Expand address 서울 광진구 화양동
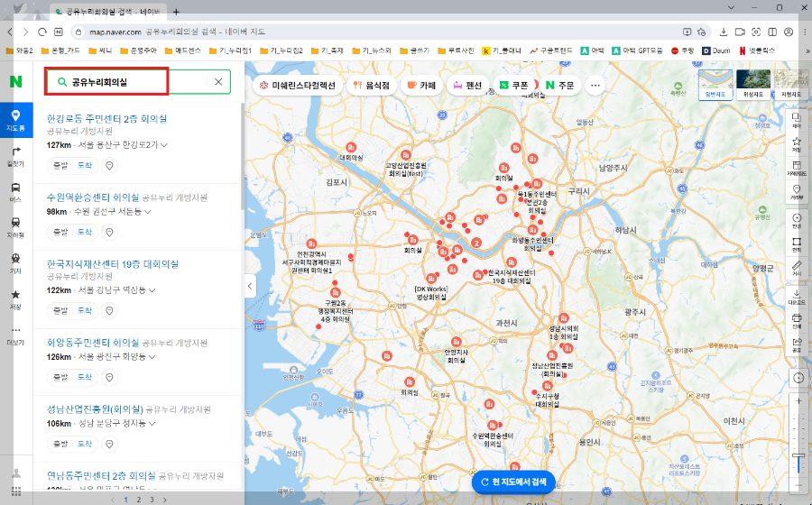This screenshot has width=812, height=505. (116, 357)
